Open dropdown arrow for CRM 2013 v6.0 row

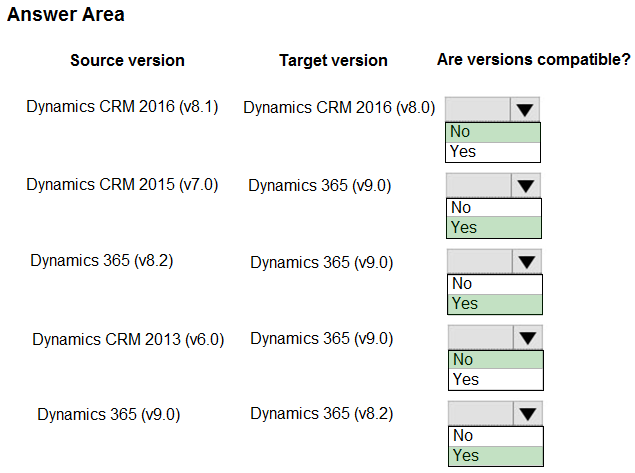click(528, 337)
